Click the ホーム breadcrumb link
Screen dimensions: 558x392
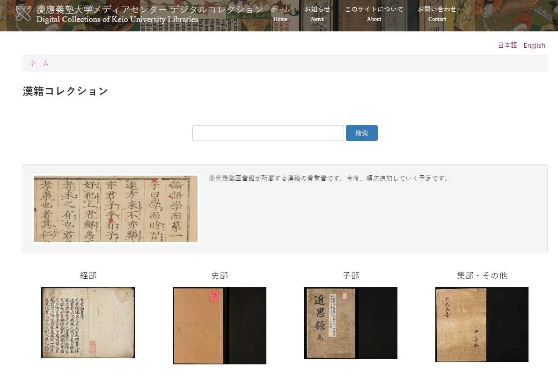tap(39, 63)
